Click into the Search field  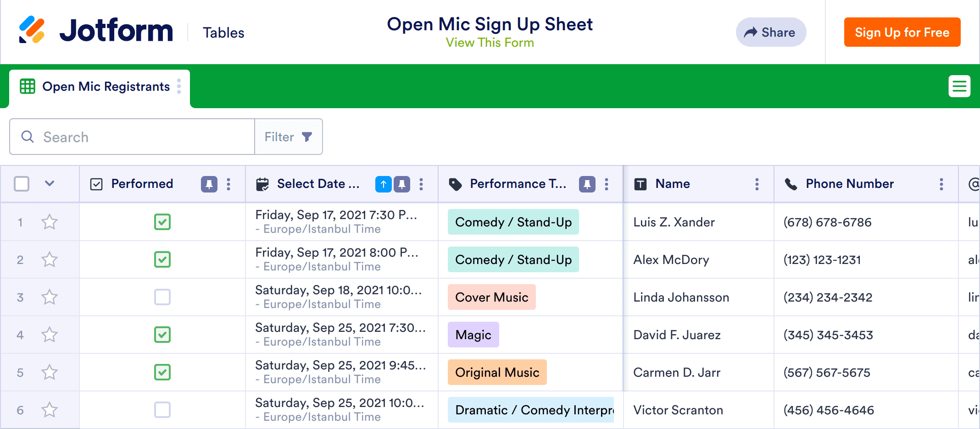point(138,137)
